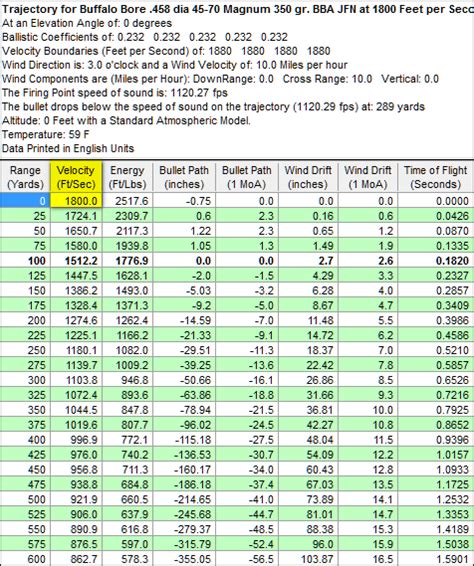This screenshot has width=474, height=566.
Task: Click the Wind Drift (1 MoA) column header
Action: pyautogui.click(x=368, y=177)
